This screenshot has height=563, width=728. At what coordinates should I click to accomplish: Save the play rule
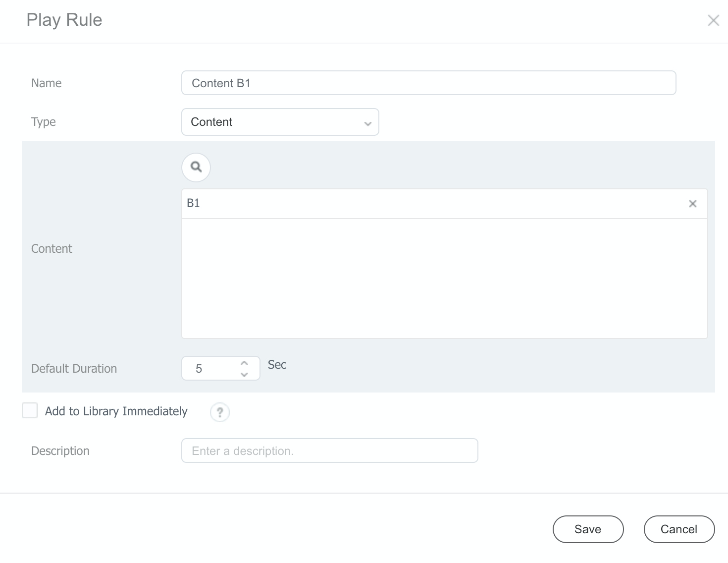[588, 529]
